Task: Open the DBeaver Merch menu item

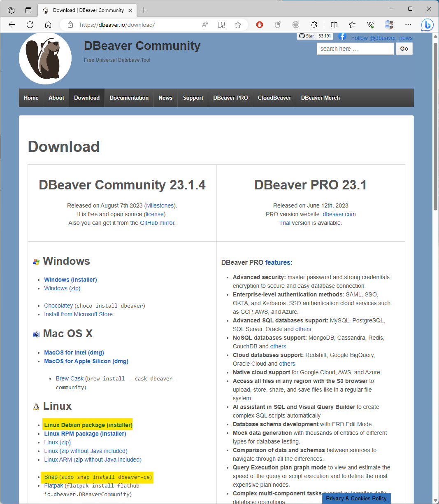Action: [321, 98]
